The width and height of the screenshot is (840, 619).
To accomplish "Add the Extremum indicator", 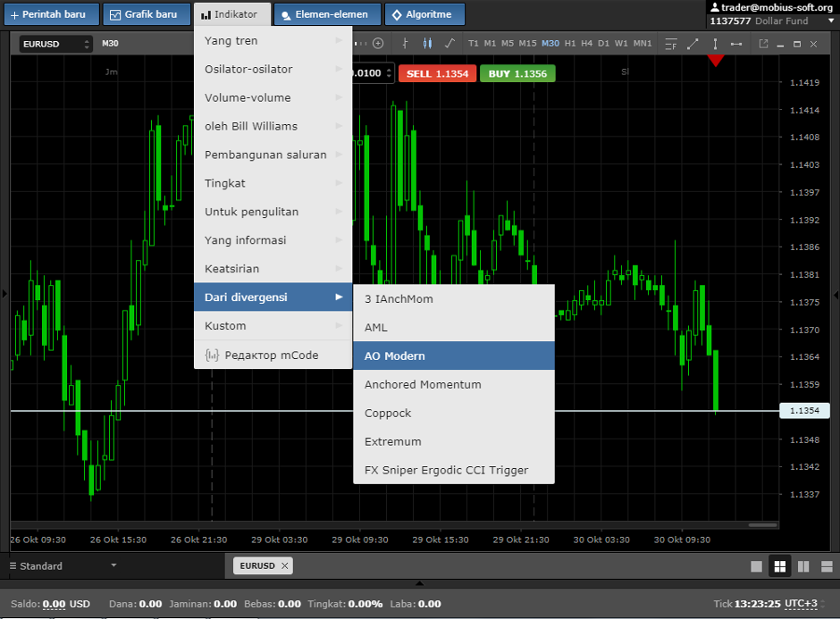I will point(454,442).
